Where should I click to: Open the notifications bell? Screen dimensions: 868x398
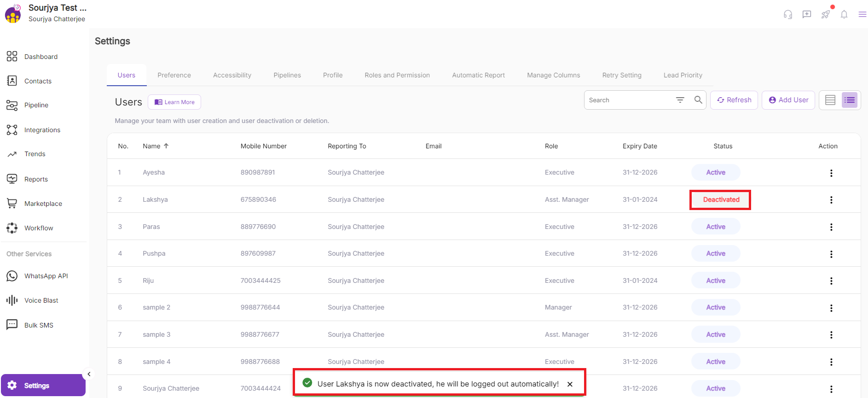coord(844,14)
